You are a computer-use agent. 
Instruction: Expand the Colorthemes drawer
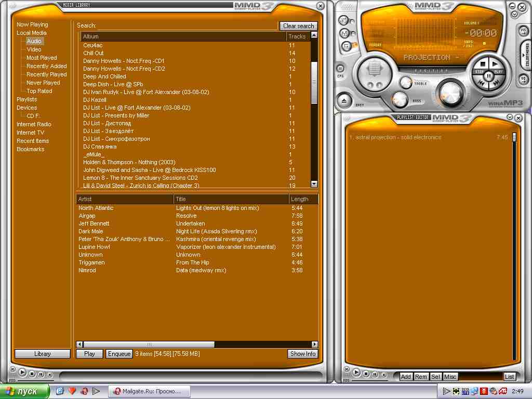(527, 54)
